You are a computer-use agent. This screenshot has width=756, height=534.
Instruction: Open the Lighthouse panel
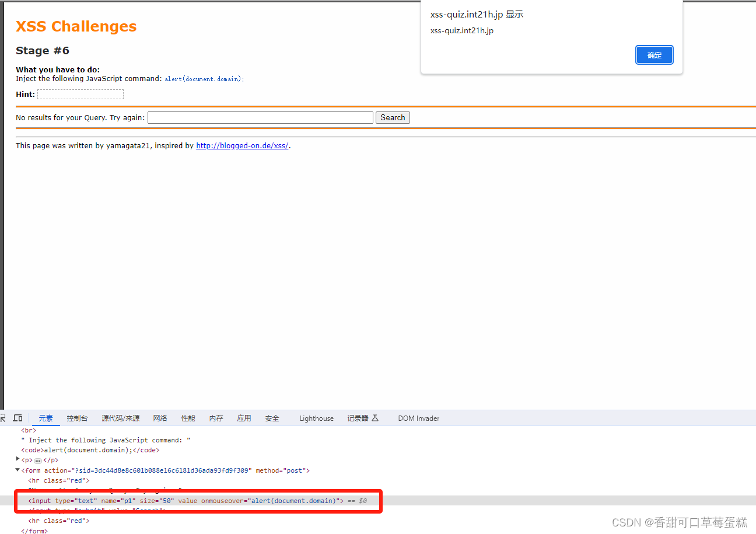click(x=316, y=418)
